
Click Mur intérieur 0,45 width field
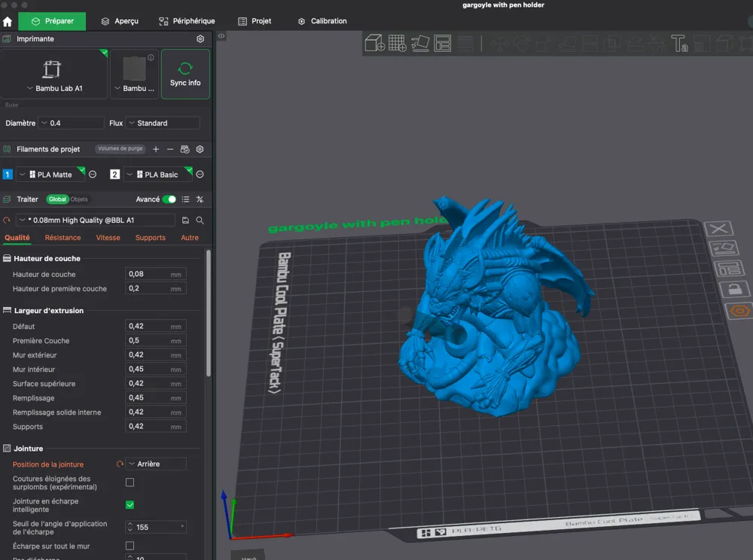(156, 369)
